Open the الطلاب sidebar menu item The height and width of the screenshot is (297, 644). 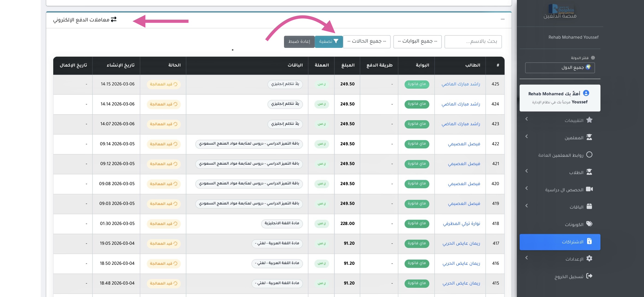coord(576,172)
